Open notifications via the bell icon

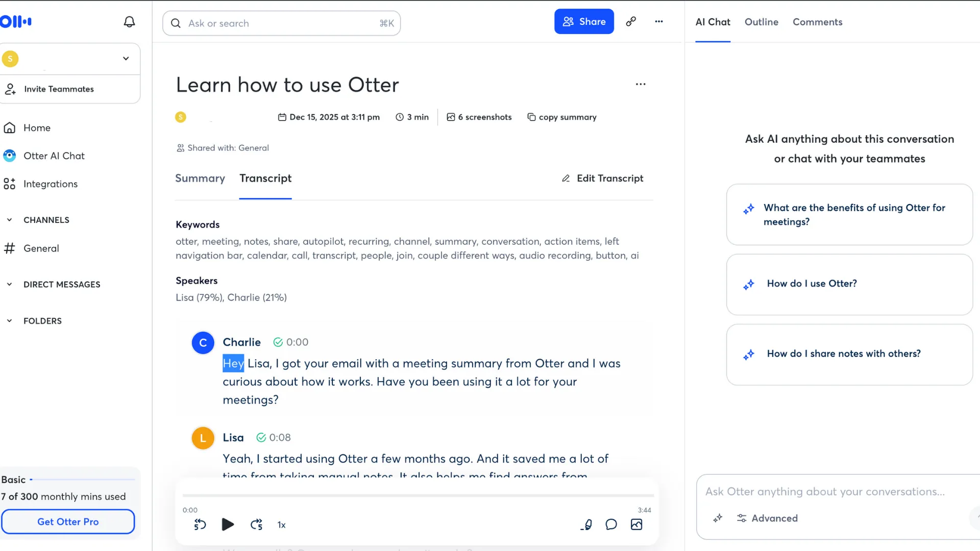[129, 21]
